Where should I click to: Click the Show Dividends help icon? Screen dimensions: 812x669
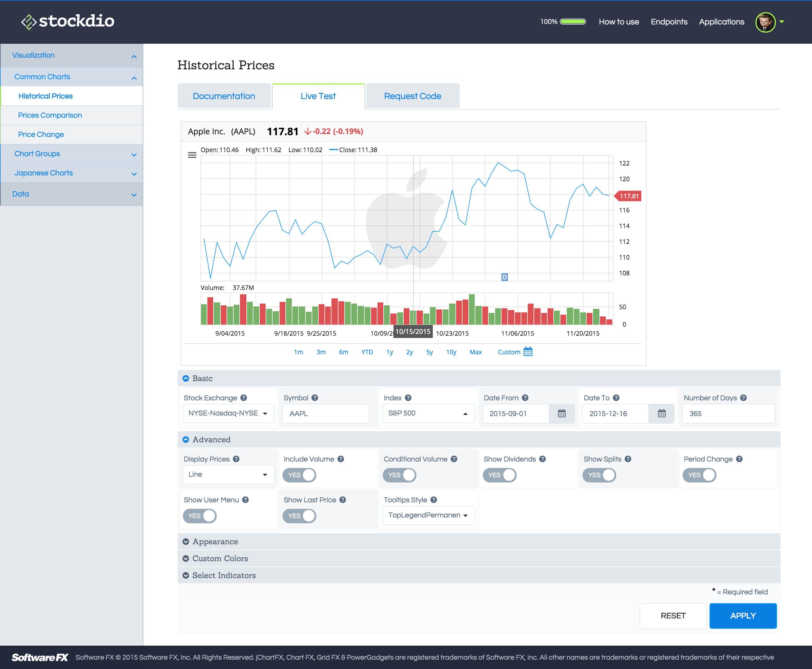(x=542, y=459)
